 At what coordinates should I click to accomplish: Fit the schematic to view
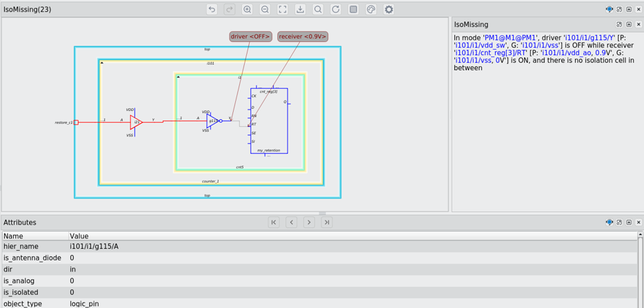[283, 10]
